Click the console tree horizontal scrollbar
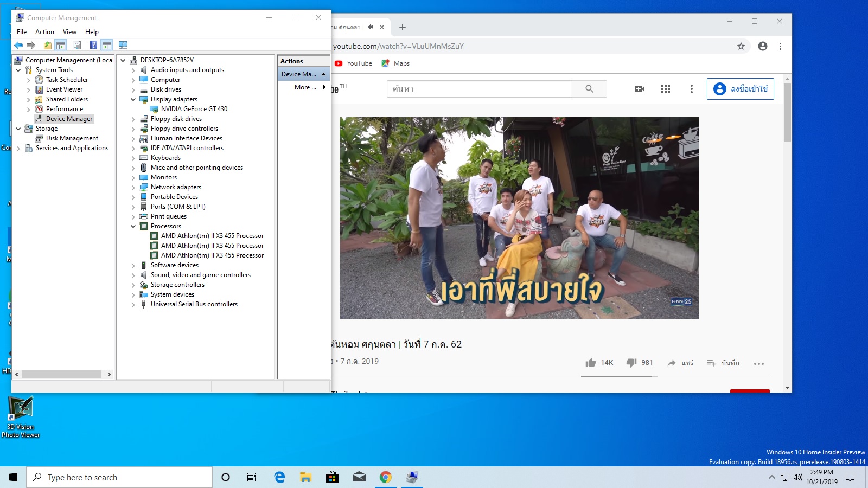The width and height of the screenshot is (868, 488). (61, 374)
